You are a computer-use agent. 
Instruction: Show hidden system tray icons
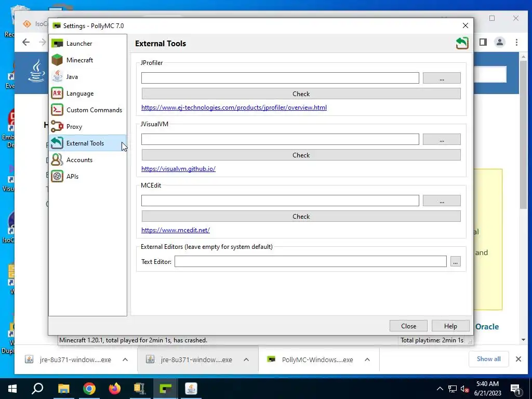(x=440, y=389)
